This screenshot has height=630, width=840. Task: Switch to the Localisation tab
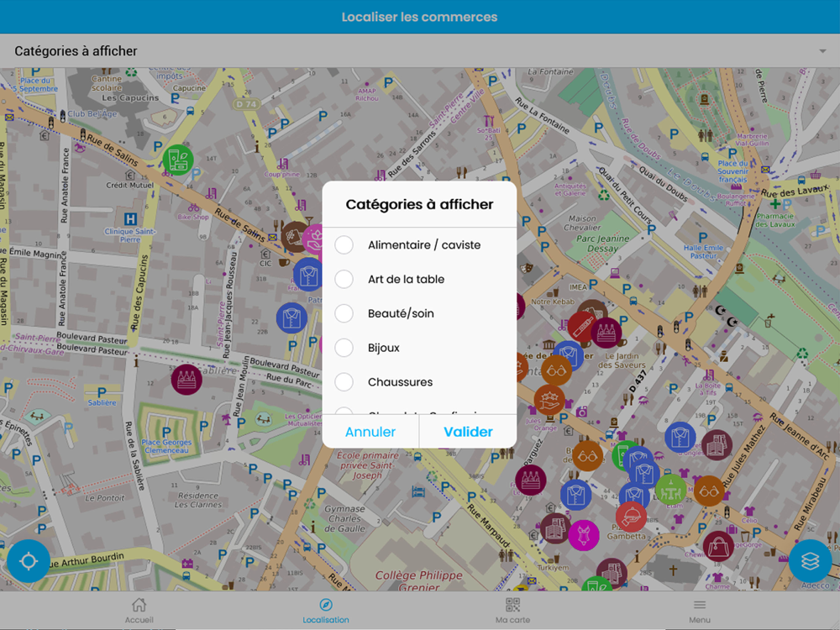click(326, 611)
